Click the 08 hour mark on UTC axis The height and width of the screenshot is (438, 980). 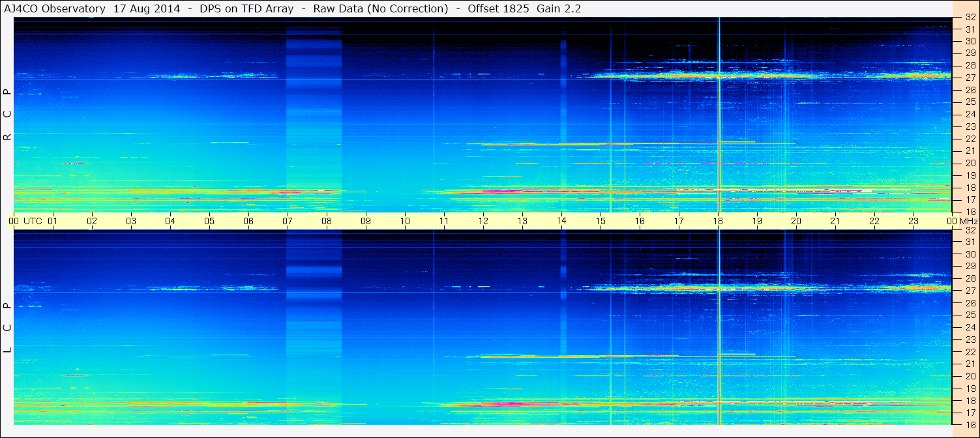click(327, 221)
